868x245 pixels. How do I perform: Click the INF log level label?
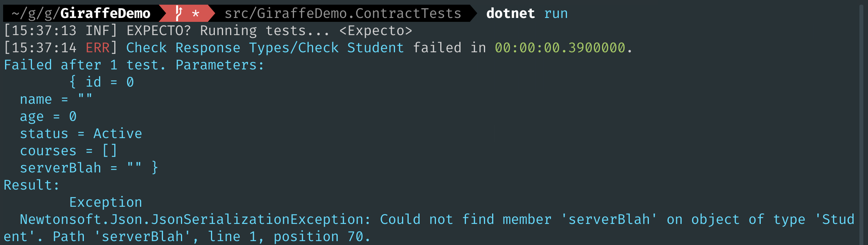[x=97, y=31]
